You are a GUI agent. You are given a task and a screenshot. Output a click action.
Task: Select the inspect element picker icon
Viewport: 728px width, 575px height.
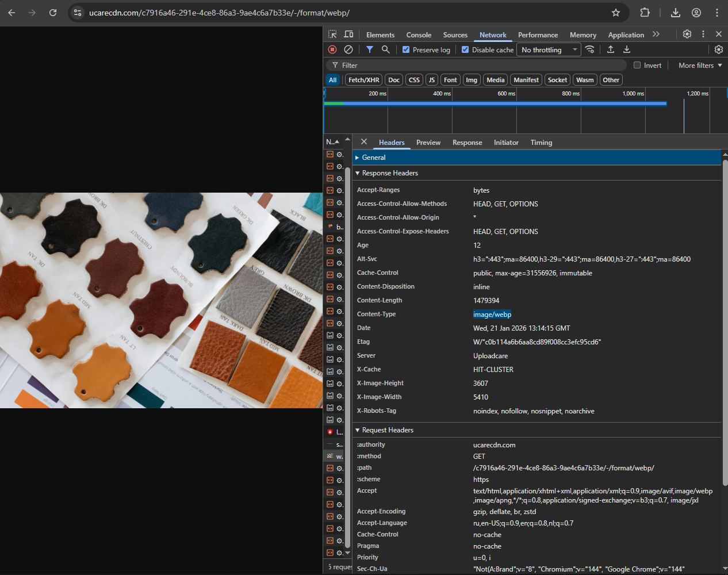tap(332, 34)
